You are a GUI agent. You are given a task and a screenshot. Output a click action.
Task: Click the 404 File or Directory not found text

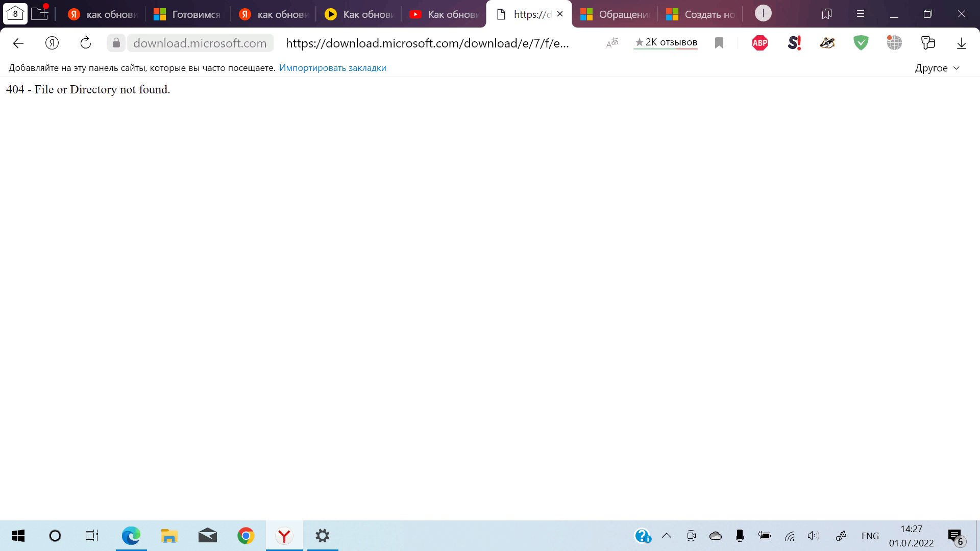pyautogui.click(x=88, y=89)
